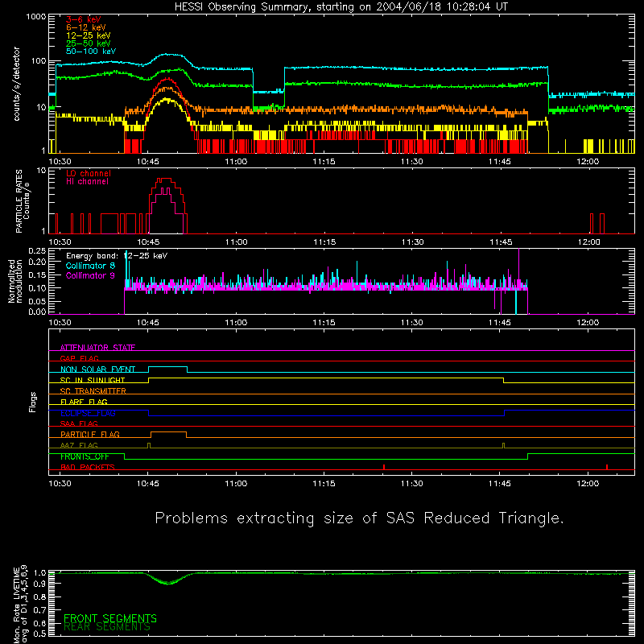This screenshot has height=644, width=644.
Task: Click the '1000' y-axis label in top plot
Action: 36,17
